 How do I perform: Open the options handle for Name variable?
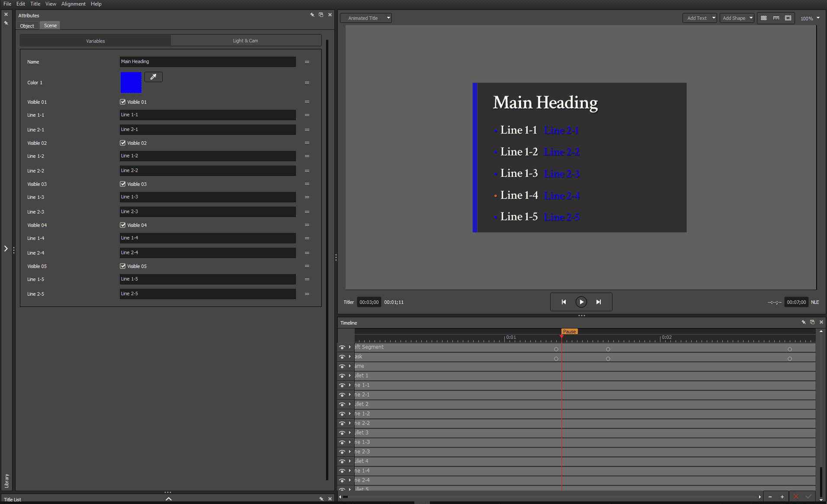tap(307, 62)
